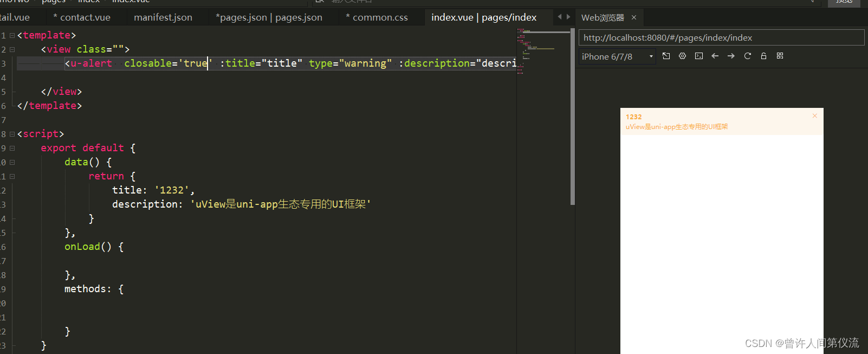Image resolution: width=868 pixels, height=354 pixels.
Task: Collapse the export default fold marker
Action: click(12, 148)
